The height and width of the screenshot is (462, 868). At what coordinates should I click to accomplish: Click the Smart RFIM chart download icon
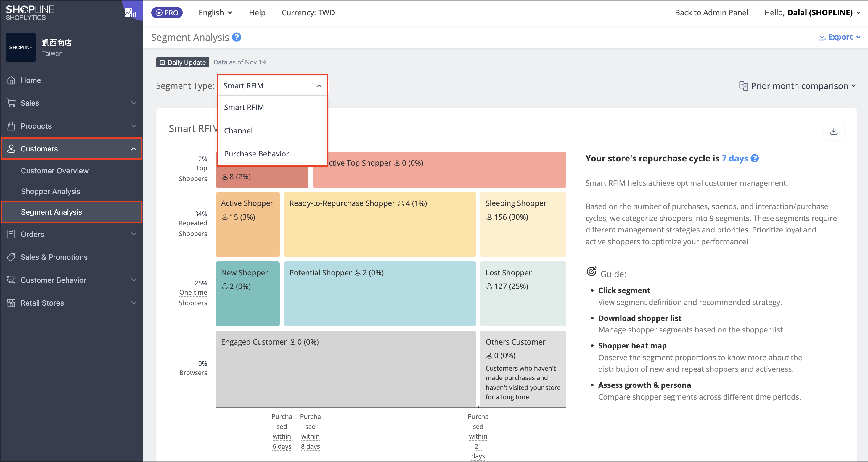834,131
